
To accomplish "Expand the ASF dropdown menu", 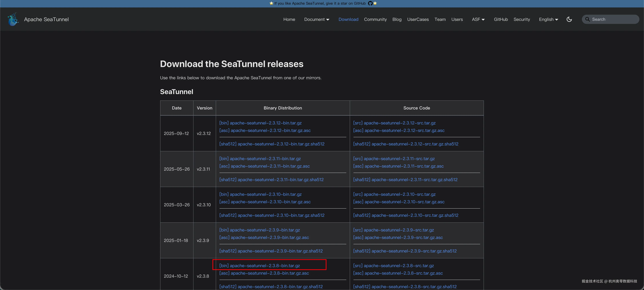I will 478,19.
